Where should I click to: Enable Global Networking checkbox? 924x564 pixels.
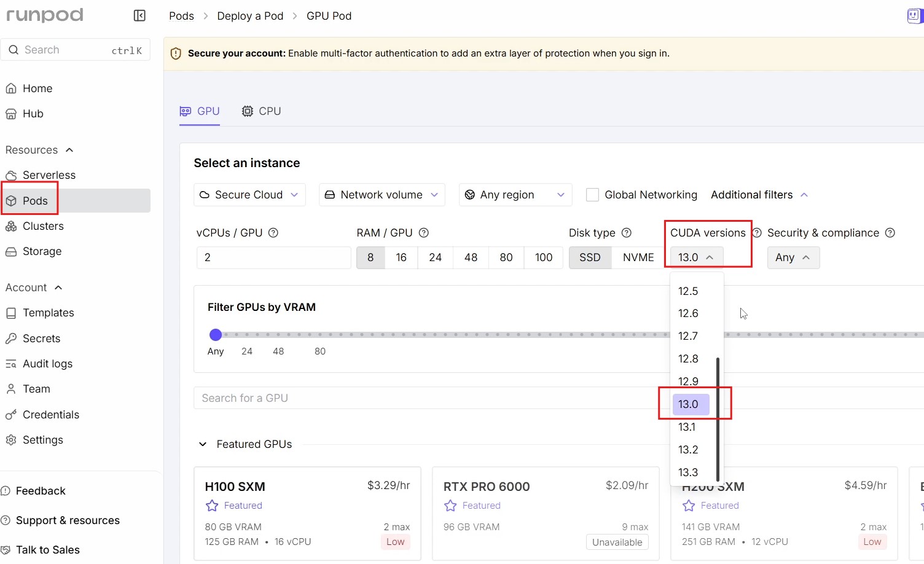point(593,195)
